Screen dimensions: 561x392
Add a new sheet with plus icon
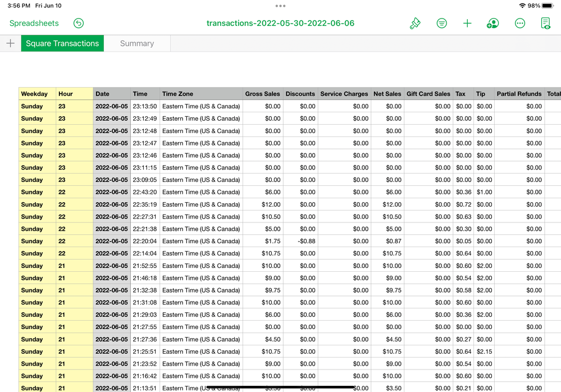(x=10, y=43)
